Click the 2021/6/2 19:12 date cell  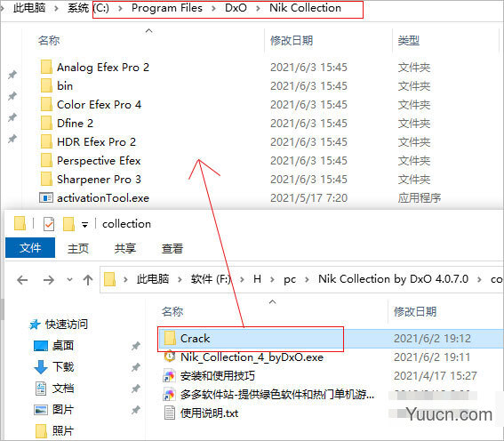pyautogui.click(x=432, y=339)
